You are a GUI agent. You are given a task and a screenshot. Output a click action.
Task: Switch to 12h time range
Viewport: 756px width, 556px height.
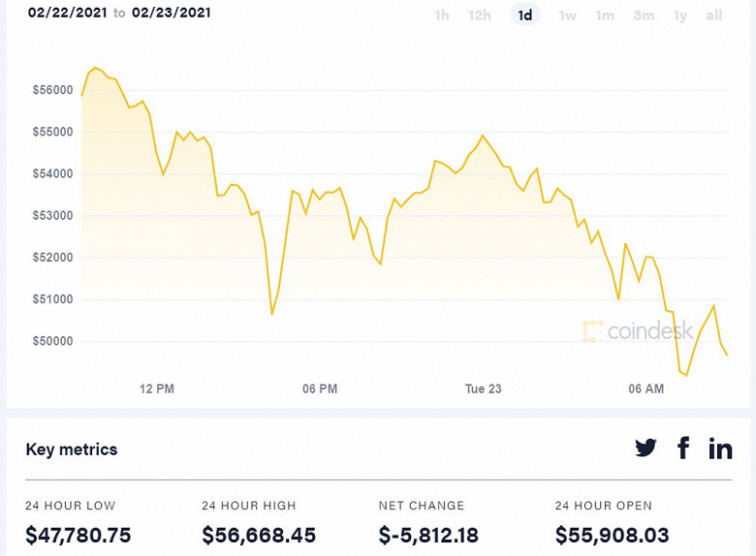(479, 15)
